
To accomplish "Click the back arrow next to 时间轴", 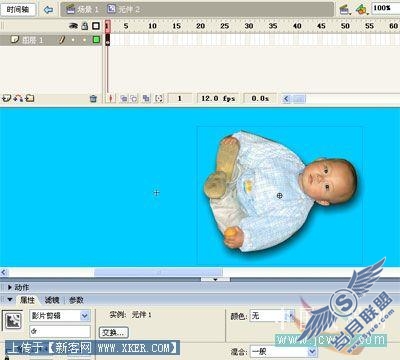I will (x=49, y=10).
